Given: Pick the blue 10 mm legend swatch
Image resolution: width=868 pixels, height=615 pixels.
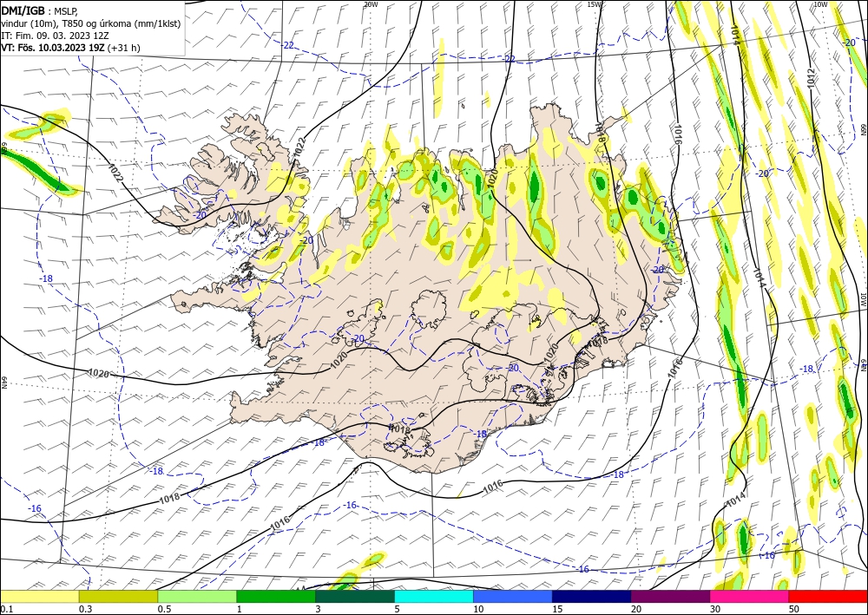Looking at the screenshot, I should coord(513,596).
